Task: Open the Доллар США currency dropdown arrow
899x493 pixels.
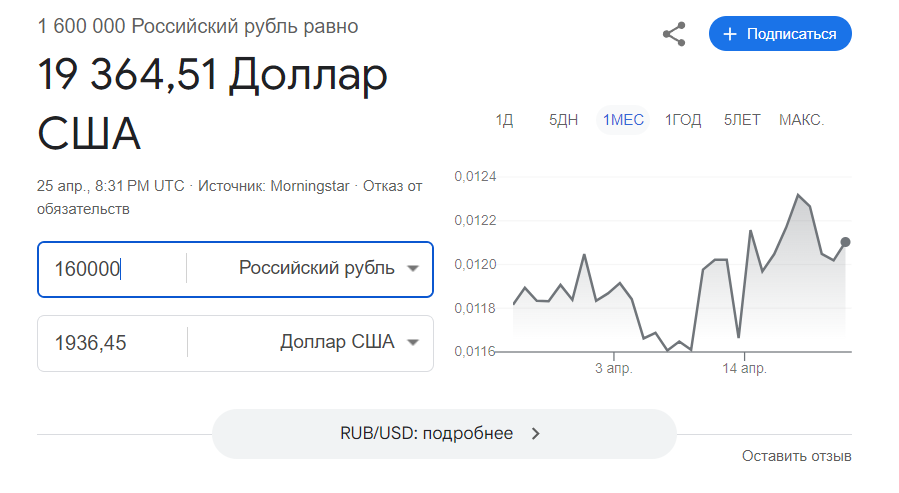Action: (x=413, y=342)
